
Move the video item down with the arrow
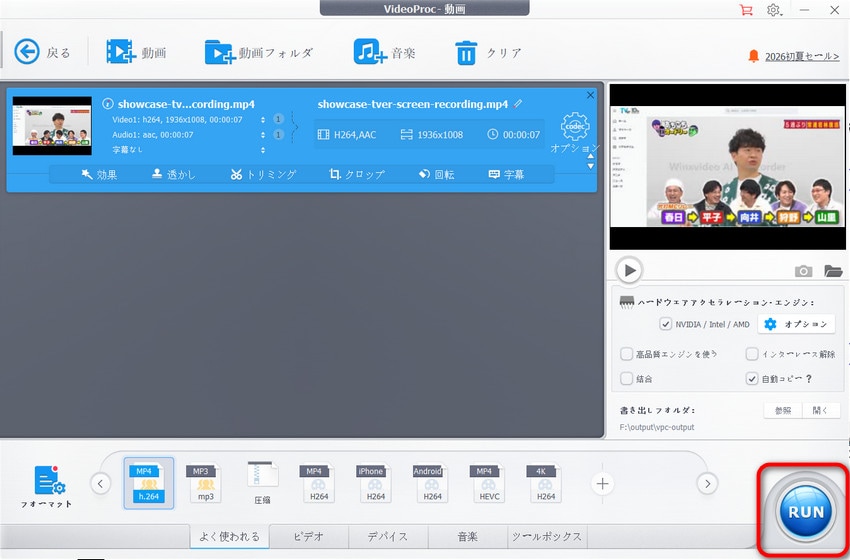590,166
